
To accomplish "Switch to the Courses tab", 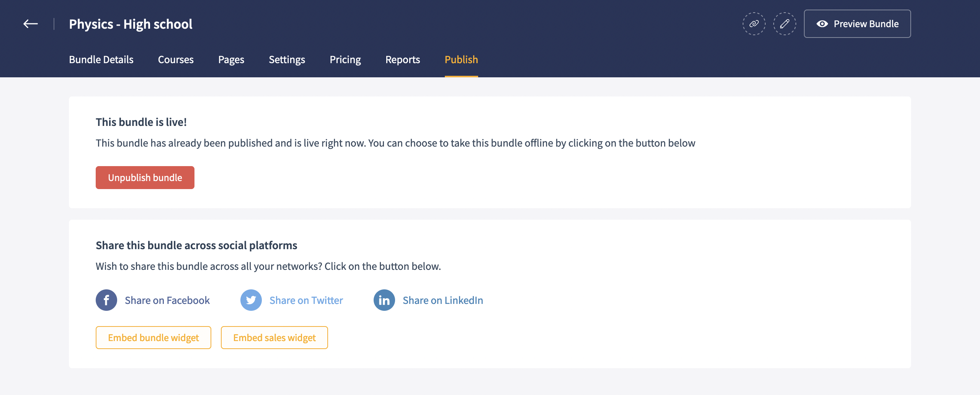I will coord(176,60).
